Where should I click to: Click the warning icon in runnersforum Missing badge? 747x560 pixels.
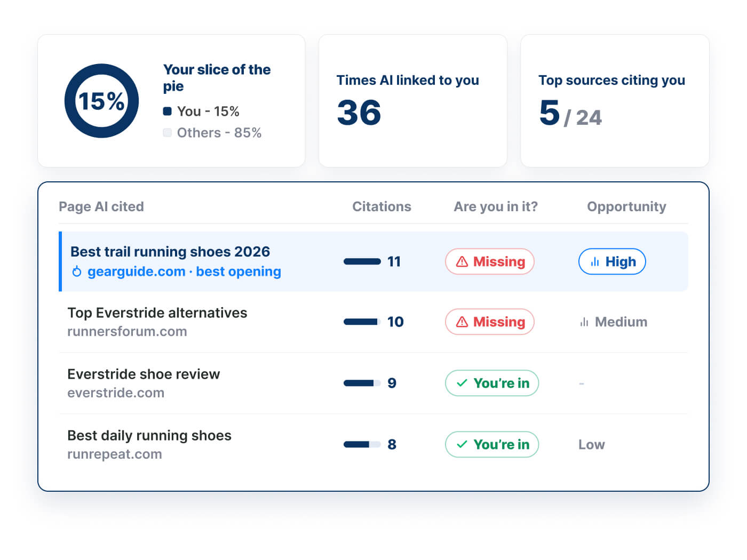(462, 322)
